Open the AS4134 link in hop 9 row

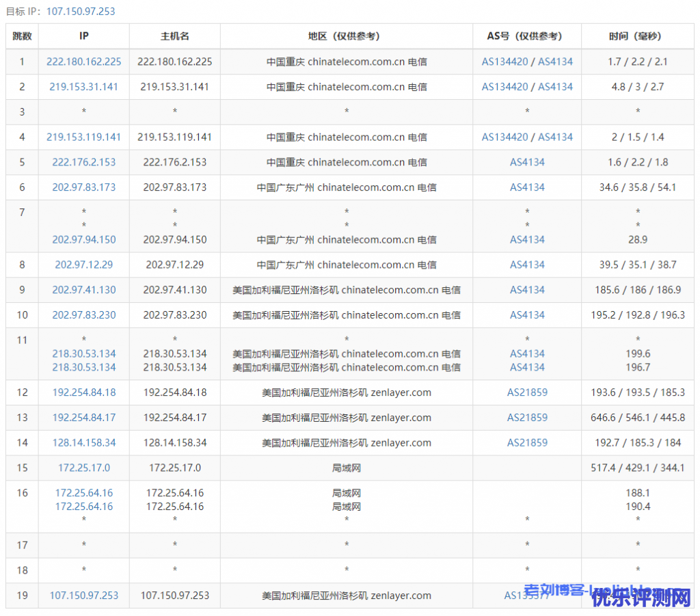527,290
